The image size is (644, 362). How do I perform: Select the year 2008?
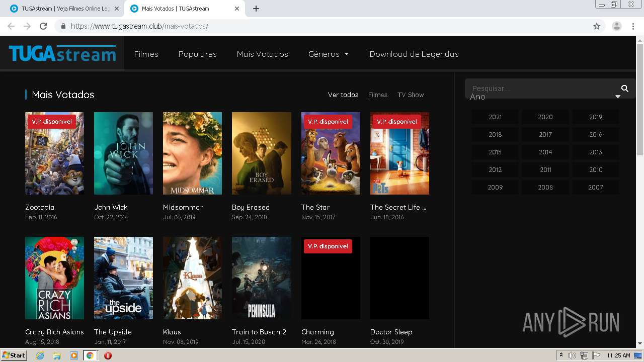pyautogui.click(x=545, y=187)
